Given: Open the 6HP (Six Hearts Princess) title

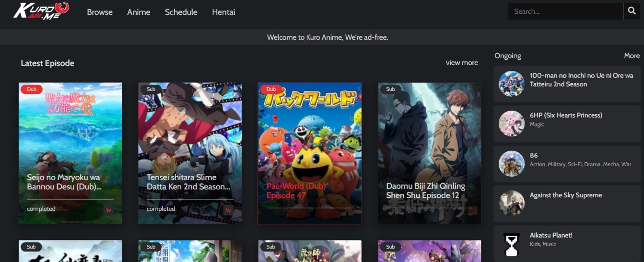Looking at the screenshot, I should point(566,115).
